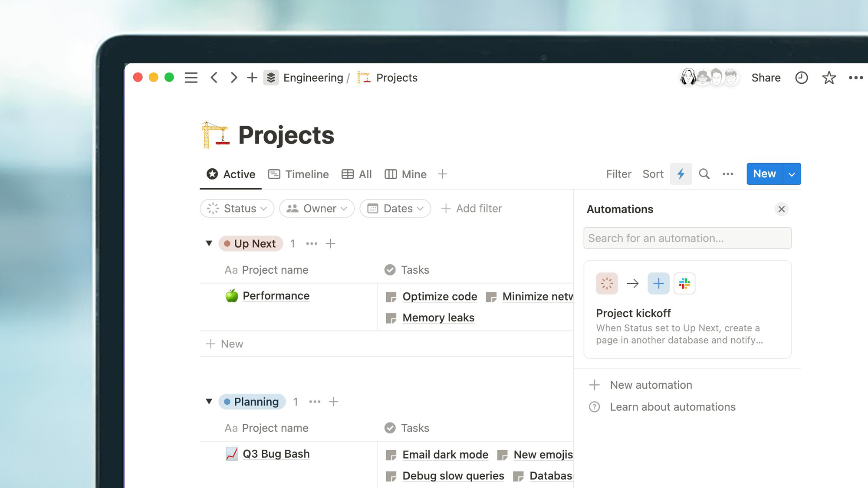Click the search magnifier in the Projects toolbar
Image resolution: width=868 pixels, height=488 pixels.
[704, 174]
